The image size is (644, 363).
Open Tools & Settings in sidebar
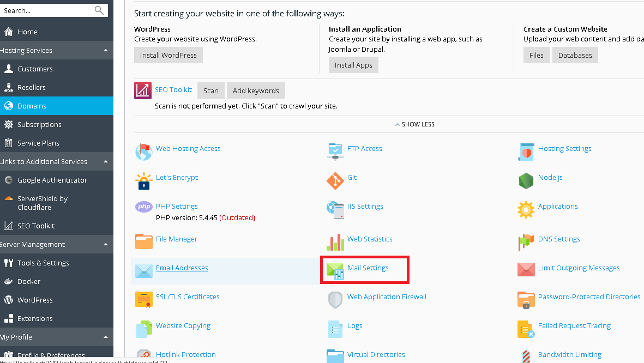[43, 263]
